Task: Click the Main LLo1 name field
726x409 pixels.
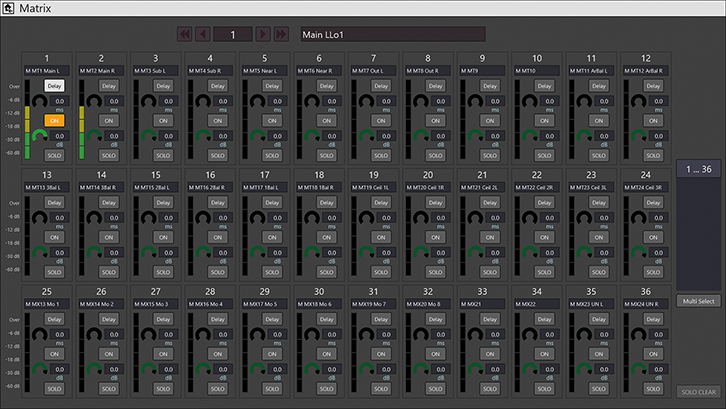Action: (x=391, y=35)
